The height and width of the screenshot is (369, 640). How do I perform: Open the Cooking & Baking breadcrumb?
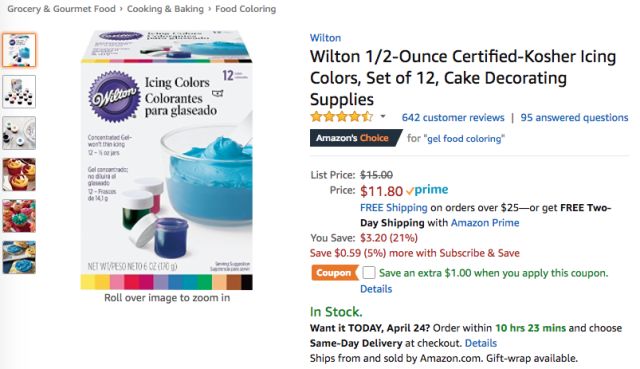(x=165, y=9)
